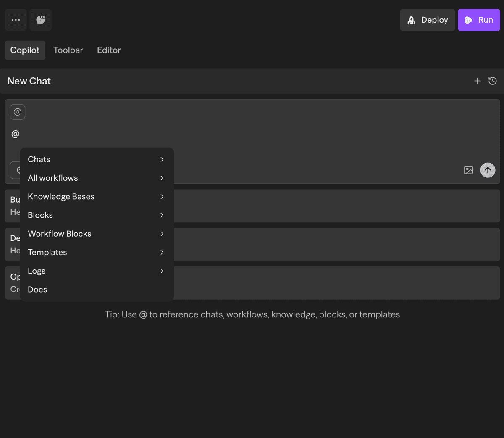Click the @ mention button above the input
504x438 pixels.
(17, 112)
